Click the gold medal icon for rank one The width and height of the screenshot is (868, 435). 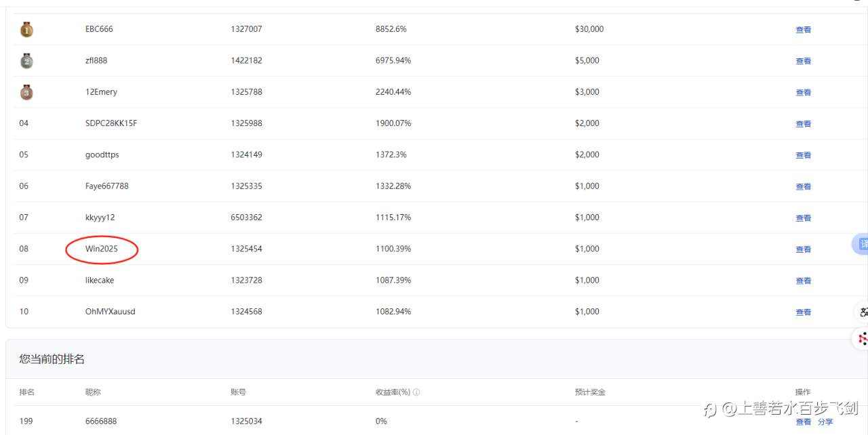tap(26, 29)
